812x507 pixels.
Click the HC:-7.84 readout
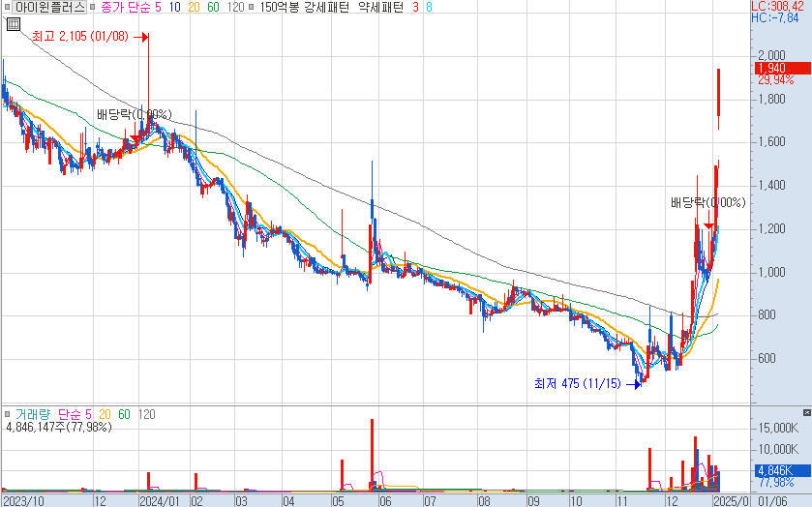point(774,17)
